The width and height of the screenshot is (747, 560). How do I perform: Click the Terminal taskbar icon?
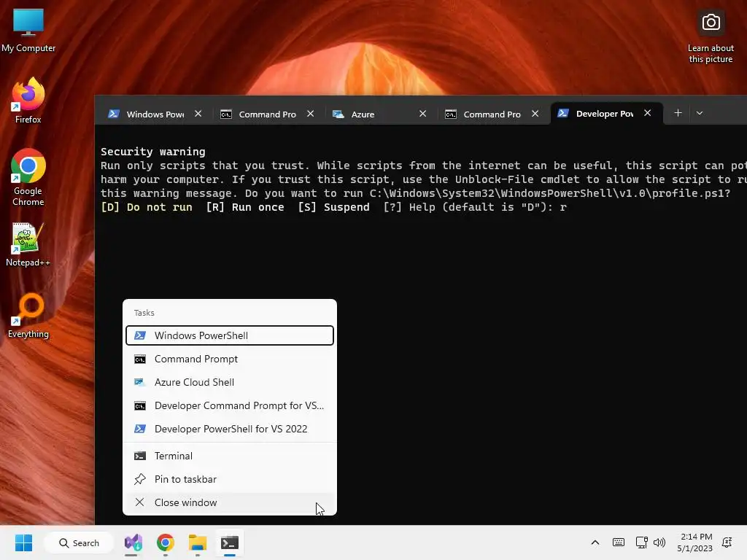click(x=230, y=542)
